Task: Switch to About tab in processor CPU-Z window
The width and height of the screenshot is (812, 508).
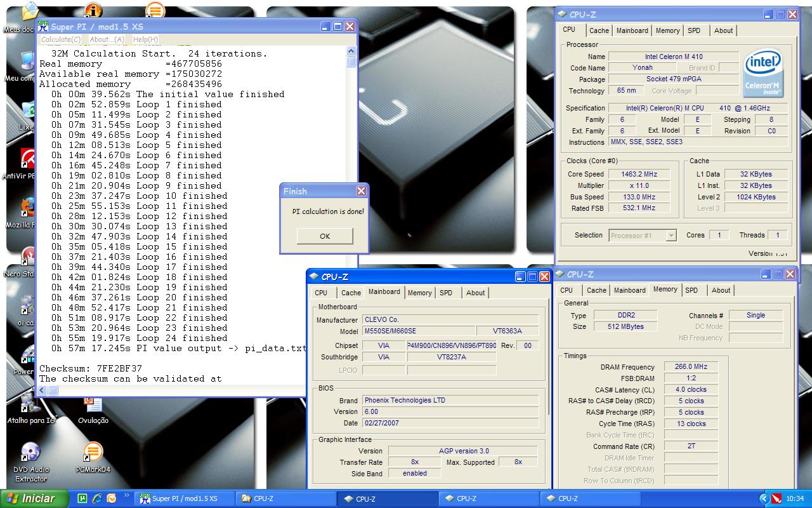Action: (x=724, y=30)
